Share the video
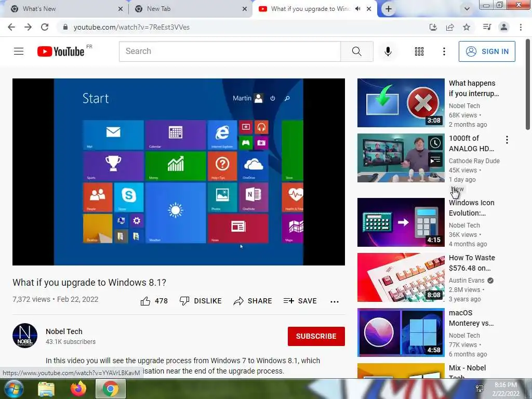 click(253, 301)
